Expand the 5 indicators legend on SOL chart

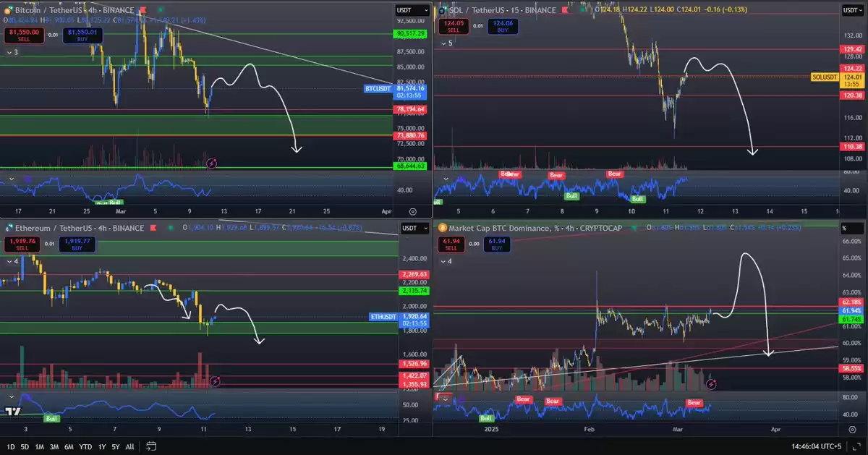point(446,43)
